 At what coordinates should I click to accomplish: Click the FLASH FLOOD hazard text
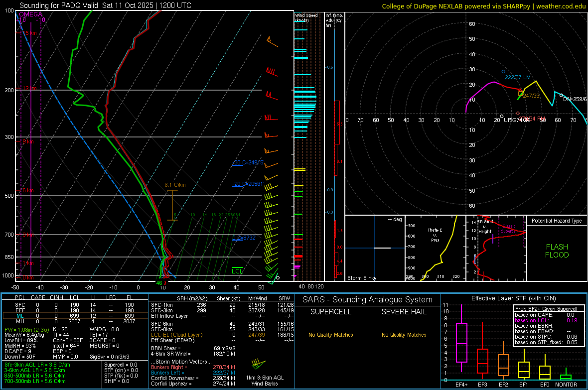pyautogui.click(x=557, y=251)
